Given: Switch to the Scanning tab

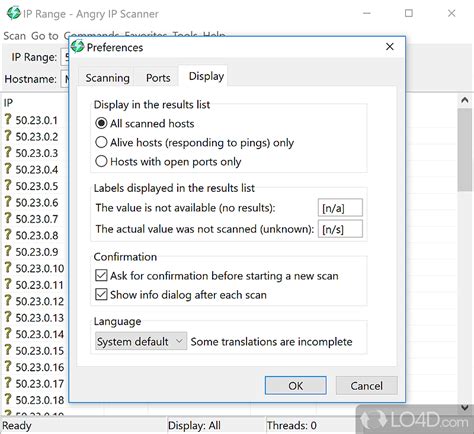Looking at the screenshot, I should [x=107, y=78].
